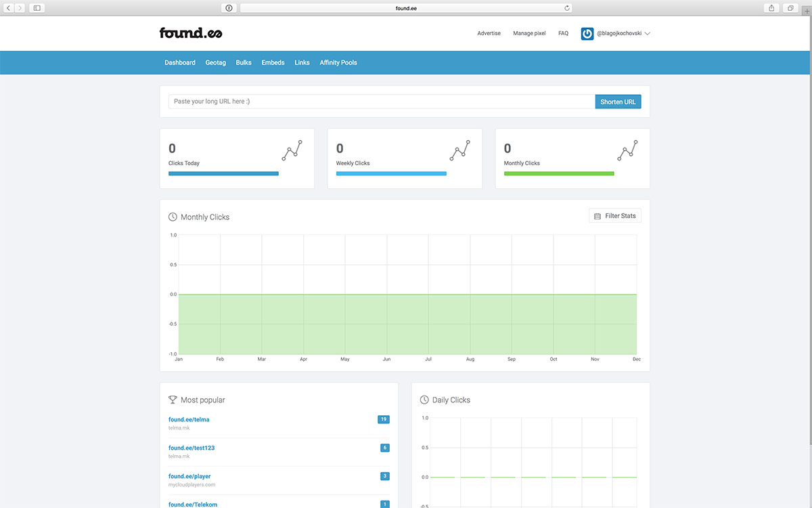Click the 6 count badge for found.ee/test123
The width and height of the screenshot is (812, 508).
(385, 448)
